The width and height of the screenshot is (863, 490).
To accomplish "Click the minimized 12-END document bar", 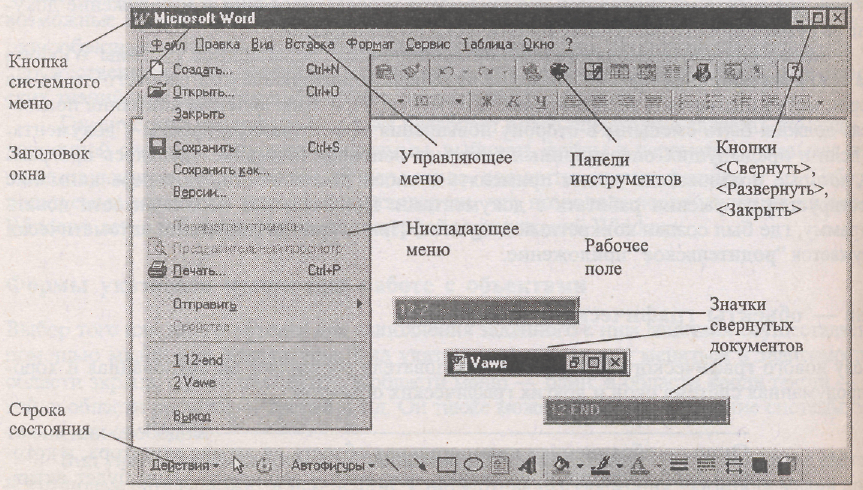I will click(636, 410).
